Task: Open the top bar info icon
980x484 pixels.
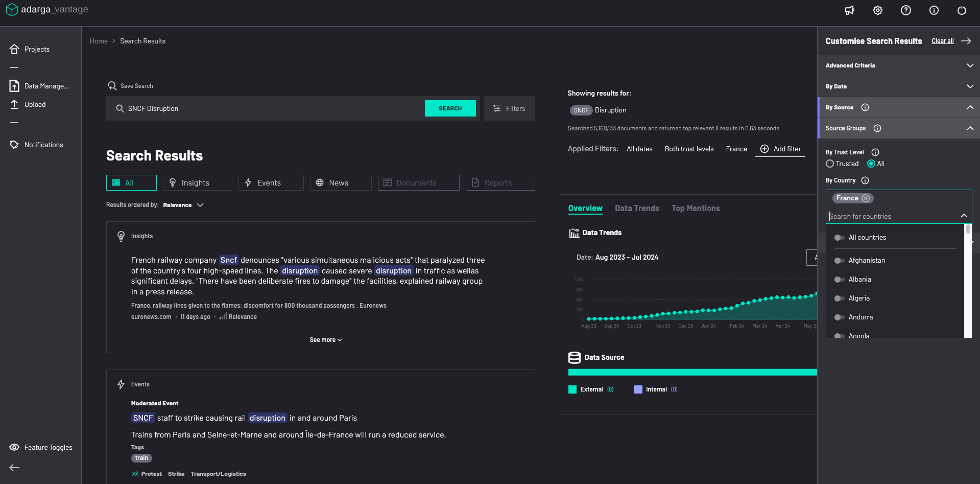Action: [934, 10]
